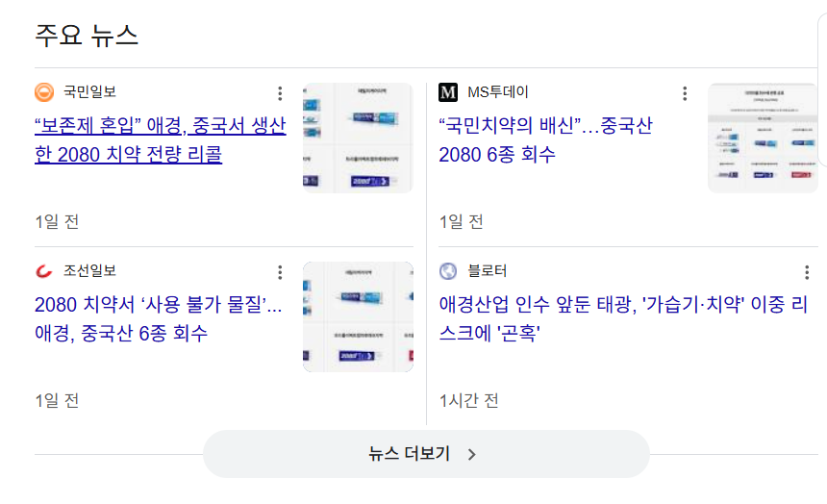This screenshot has height=504, width=827.
Task: Open the three-dot menu for 국민일보 article
Action: pos(280,93)
